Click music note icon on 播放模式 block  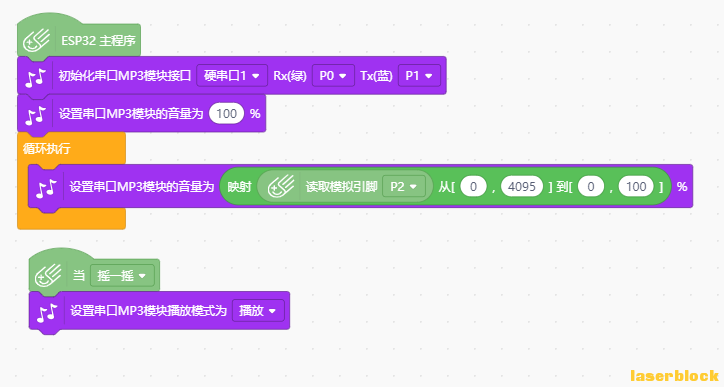47,312
